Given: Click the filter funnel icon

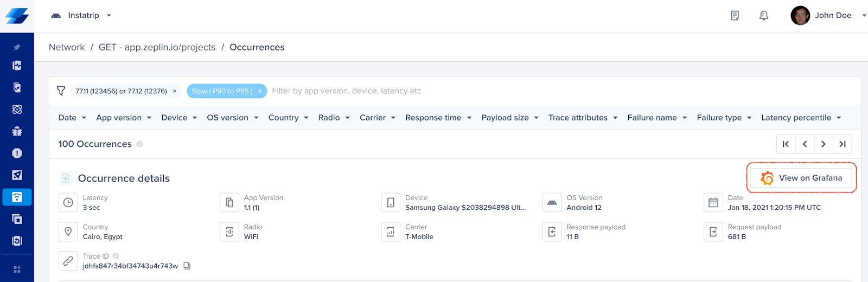Looking at the screenshot, I should [x=61, y=91].
